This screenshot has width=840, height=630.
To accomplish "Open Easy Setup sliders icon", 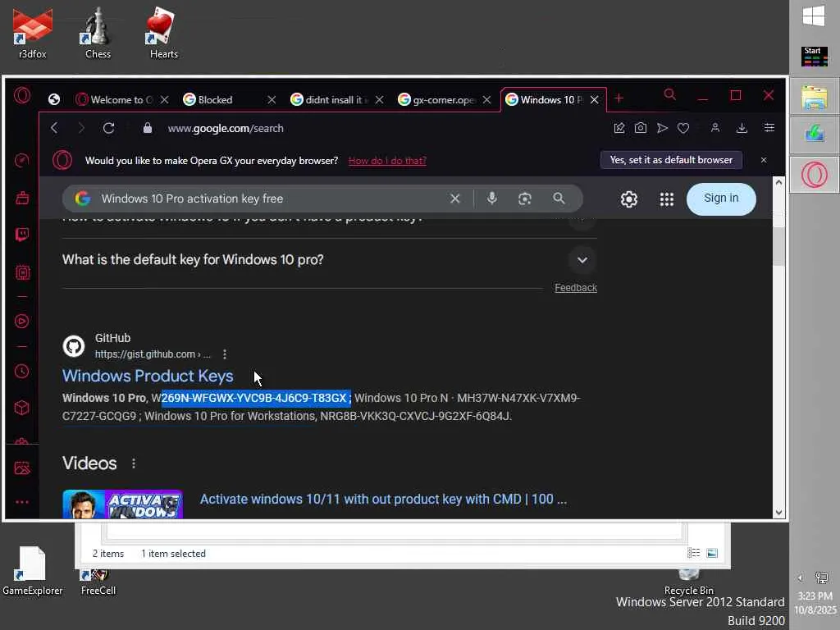I will tap(769, 127).
